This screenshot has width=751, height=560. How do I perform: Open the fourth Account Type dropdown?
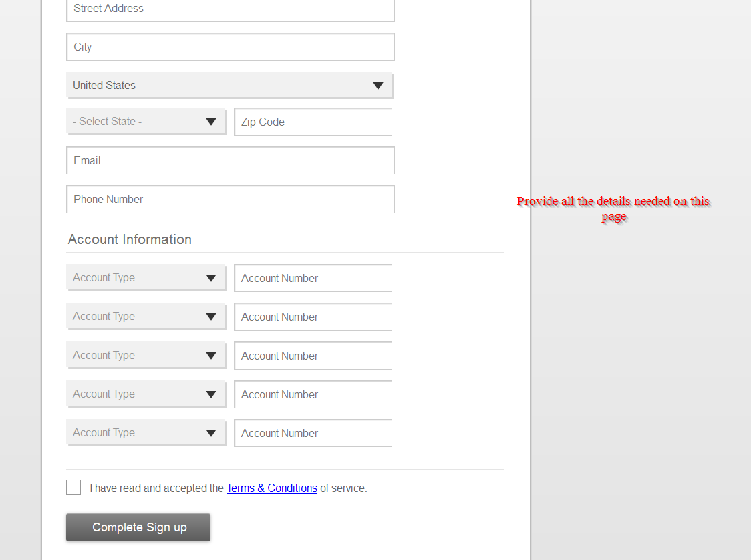146,394
